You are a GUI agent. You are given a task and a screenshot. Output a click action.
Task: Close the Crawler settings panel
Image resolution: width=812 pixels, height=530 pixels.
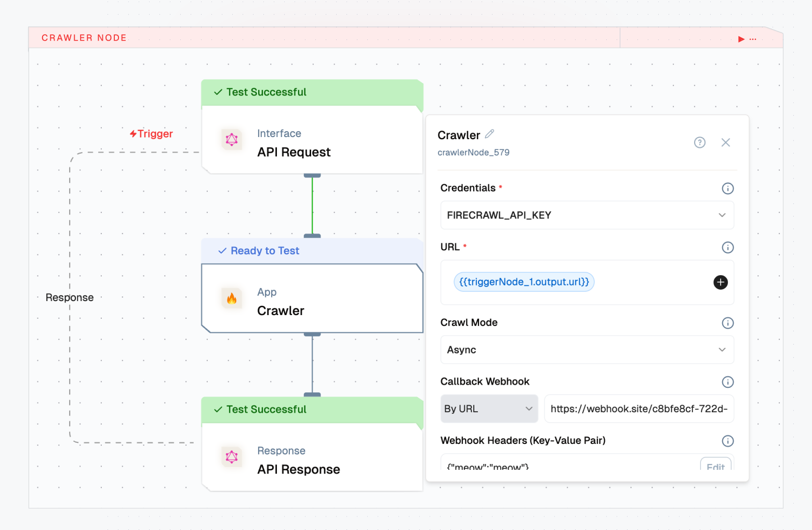(726, 143)
